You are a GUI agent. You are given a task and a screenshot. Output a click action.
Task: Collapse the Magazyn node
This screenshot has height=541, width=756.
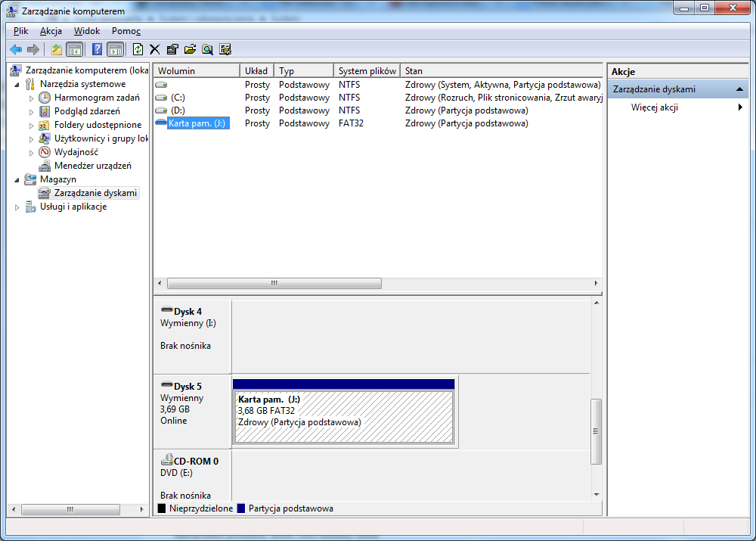point(17,179)
